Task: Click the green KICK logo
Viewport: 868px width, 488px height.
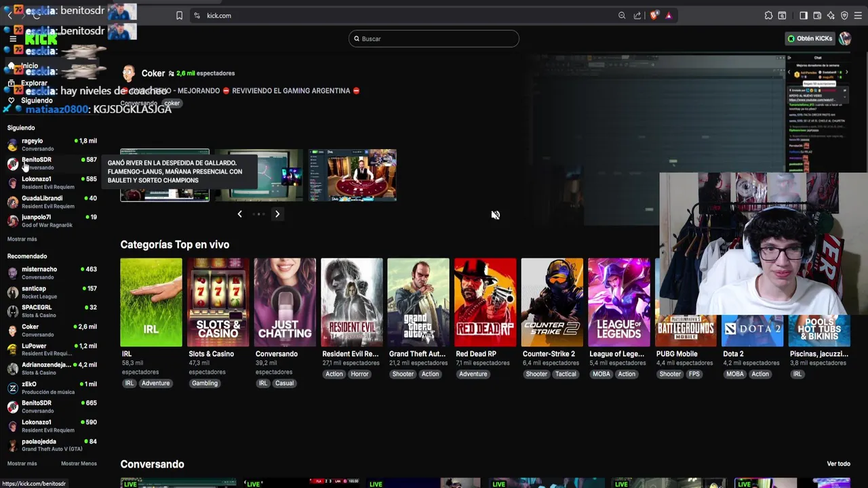Action: pyautogui.click(x=41, y=39)
